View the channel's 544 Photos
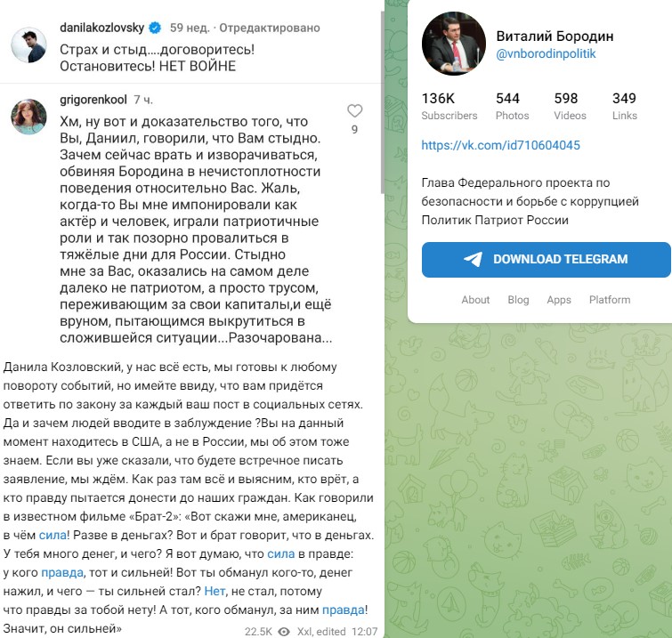The height and width of the screenshot is (638, 672). click(512, 106)
